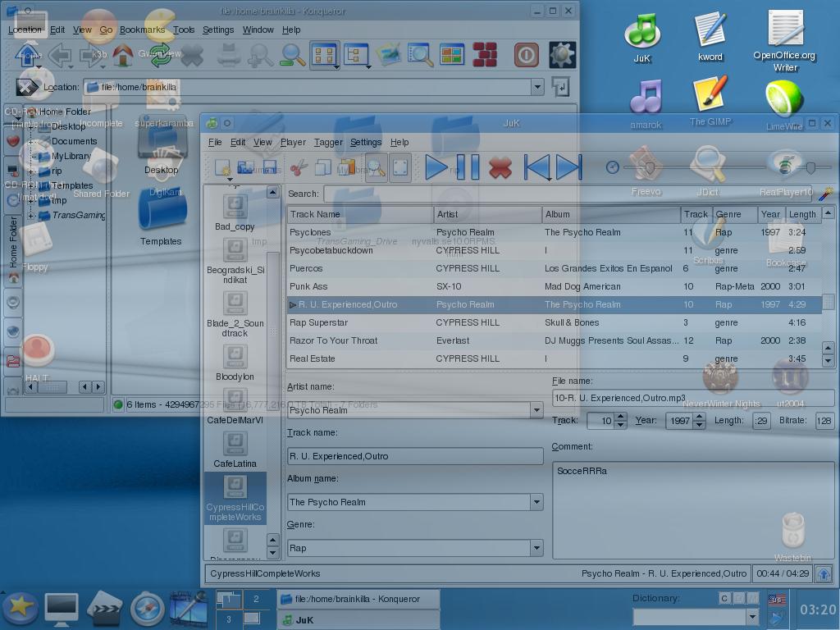Open the Album name dropdown in JuK
The width and height of the screenshot is (840, 630).
click(536, 502)
